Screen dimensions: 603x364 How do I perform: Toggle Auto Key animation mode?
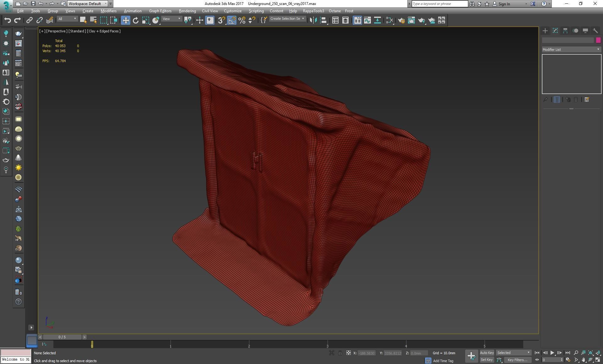(486, 353)
